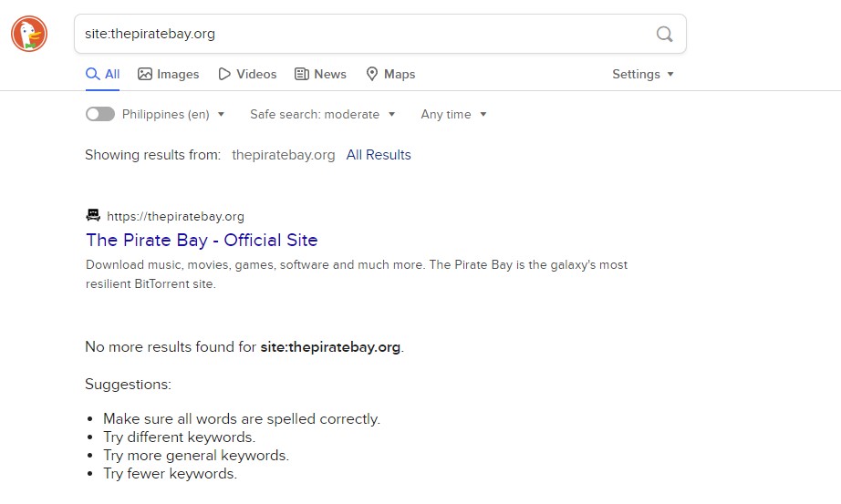
Task: Click 'Try different keywords.' suggestion
Action: [x=179, y=437]
